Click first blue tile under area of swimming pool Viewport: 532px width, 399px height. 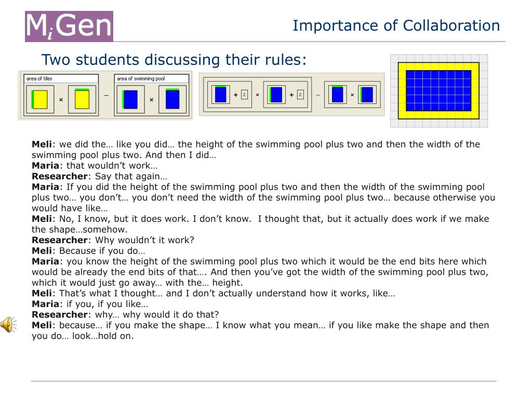130,99
